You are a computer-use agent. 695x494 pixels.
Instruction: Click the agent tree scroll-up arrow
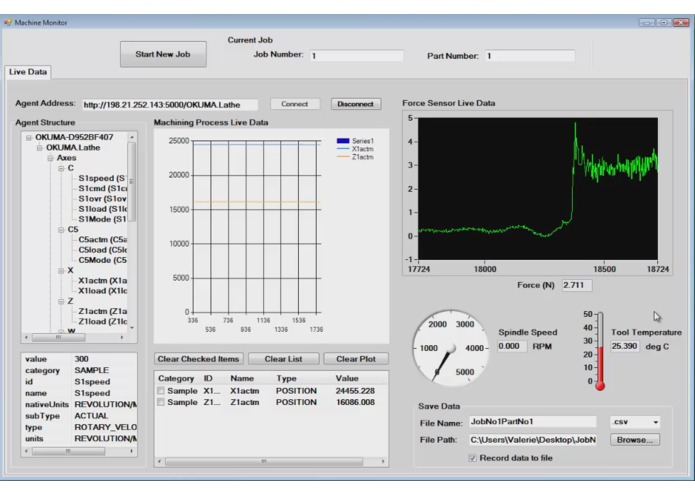click(132, 137)
